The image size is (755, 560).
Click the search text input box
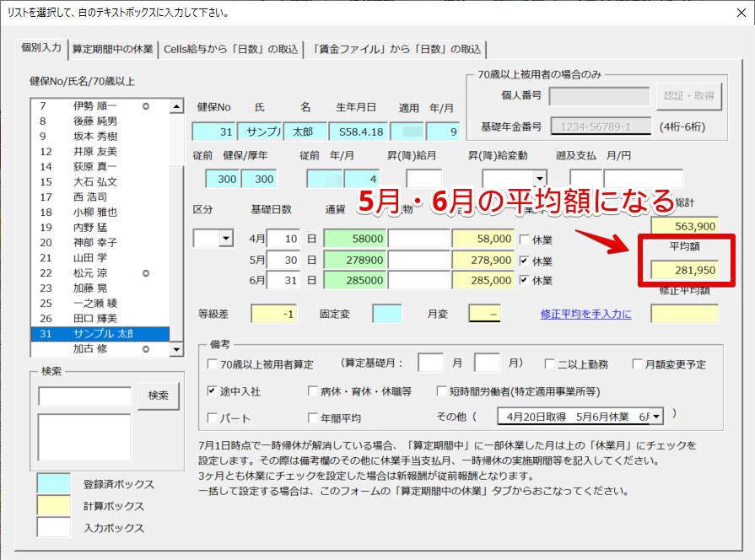[x=84, y=395]
